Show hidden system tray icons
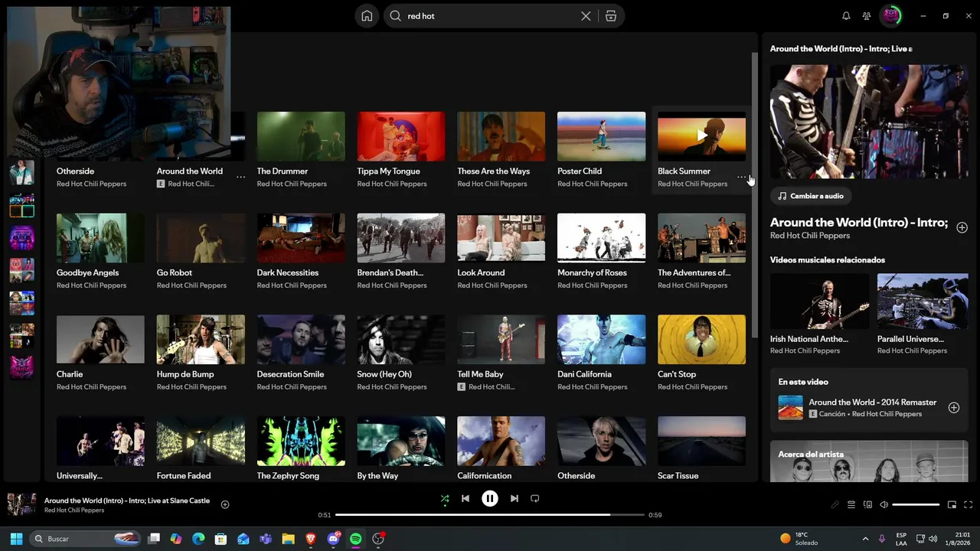The width and height of the screenshot is (980, 551). point(865,539)
